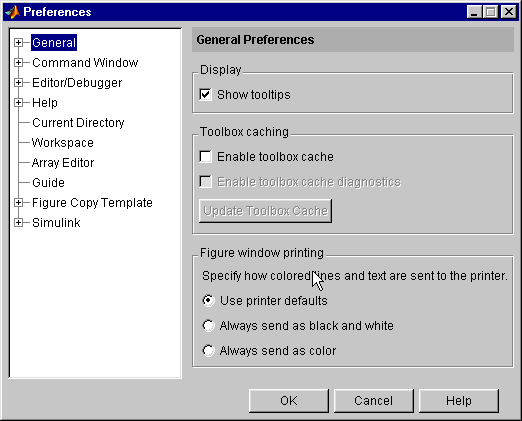
Task: Expand the Command Window tree node
Action: point(19,63)
